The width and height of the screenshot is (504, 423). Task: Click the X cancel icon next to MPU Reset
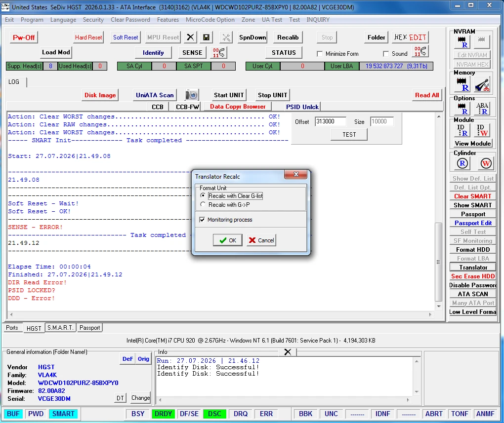[190, 37]
